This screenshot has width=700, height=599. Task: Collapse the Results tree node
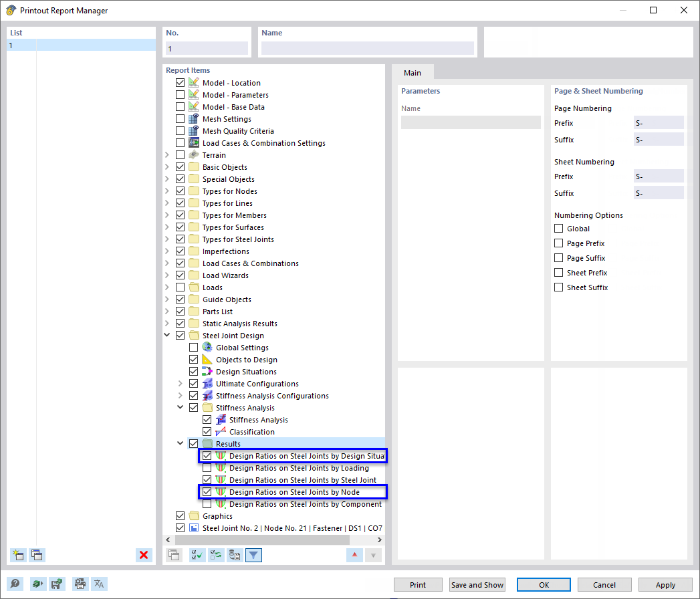pos(179,443)
